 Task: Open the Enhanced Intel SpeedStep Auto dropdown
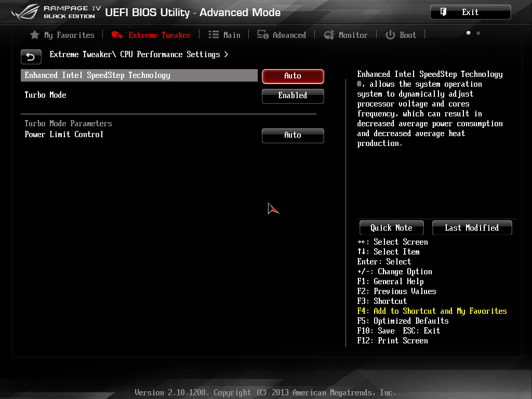(292, 76)
